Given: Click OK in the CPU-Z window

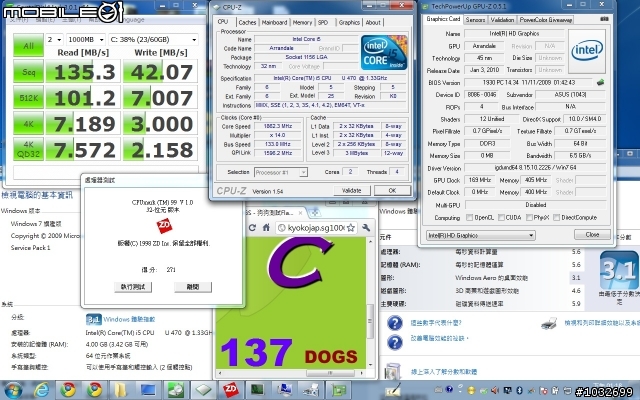Looking at the screenshot, I should 392,190.
